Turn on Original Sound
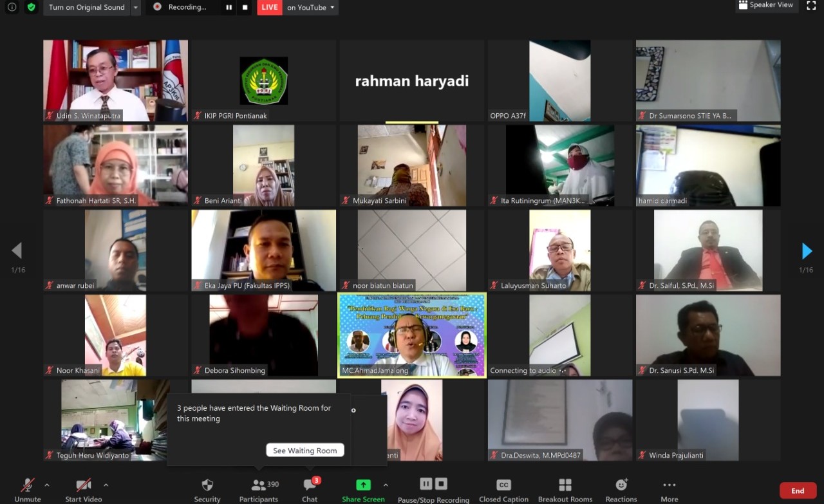Image resolution: width=824 pixels, height=504 pixels. tap(86, 8)
